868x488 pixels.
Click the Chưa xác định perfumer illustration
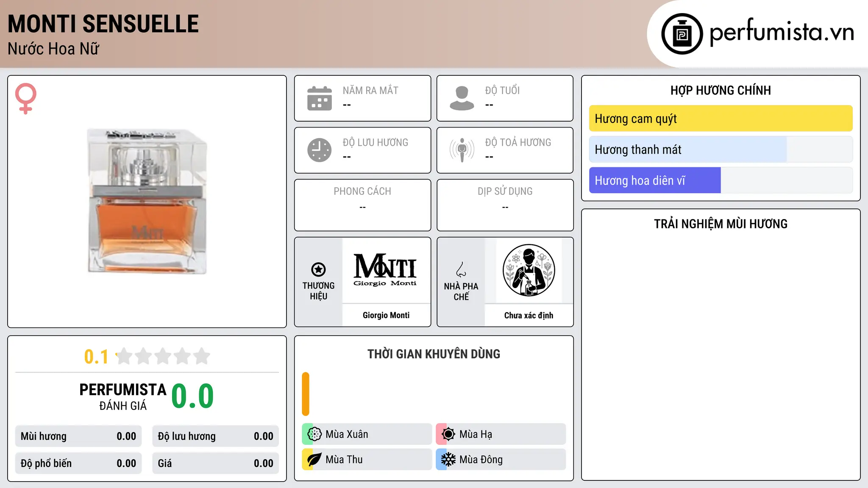tap(529, 270)
